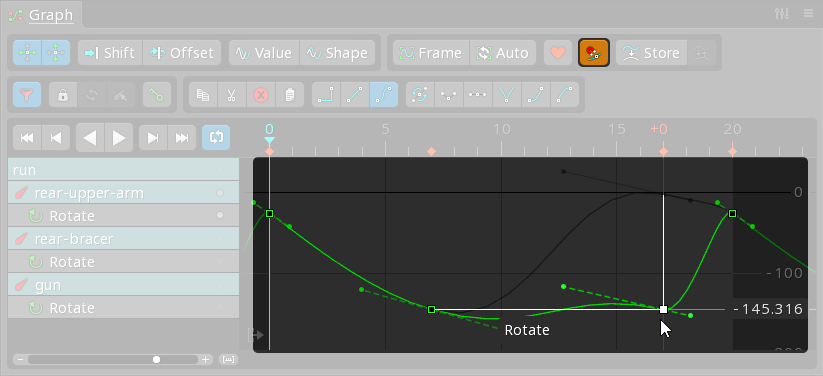Click the orange highlighted toolbar icon

point(594,53)
